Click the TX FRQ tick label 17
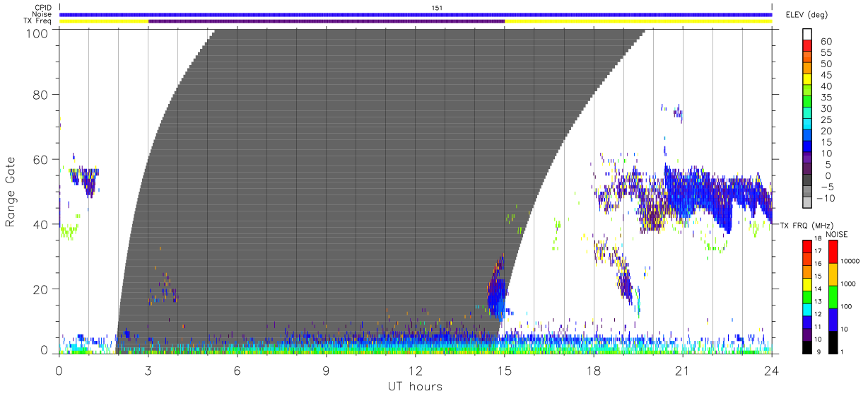868x401 pixels. [819, 251]
